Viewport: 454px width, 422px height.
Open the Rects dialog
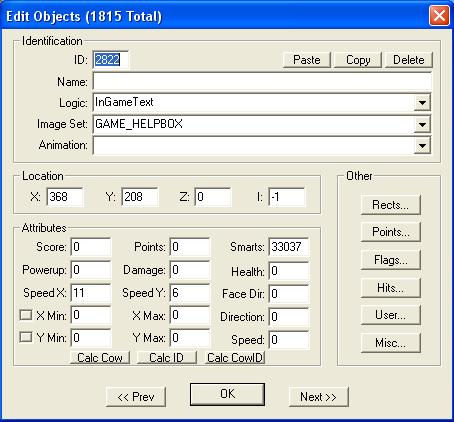[391, 205]
